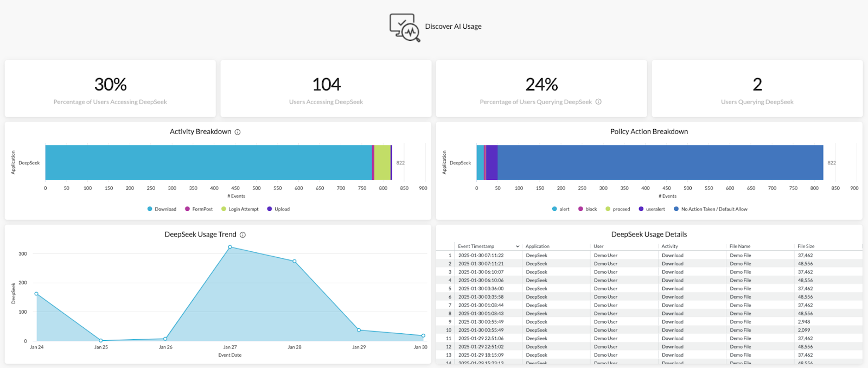The height and width of the screenshot is (368, 868).
Task: Toggle the block legend item
Action: pos(588,209)
